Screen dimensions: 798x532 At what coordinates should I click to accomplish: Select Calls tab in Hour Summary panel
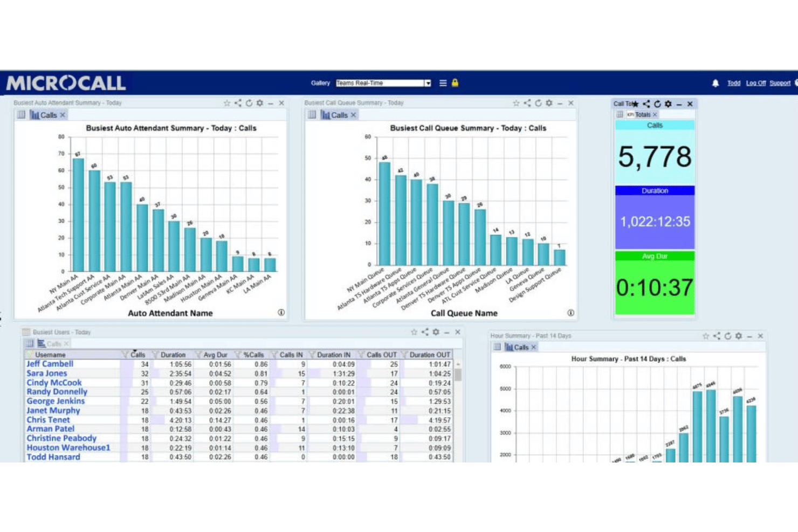coord(517,347)
